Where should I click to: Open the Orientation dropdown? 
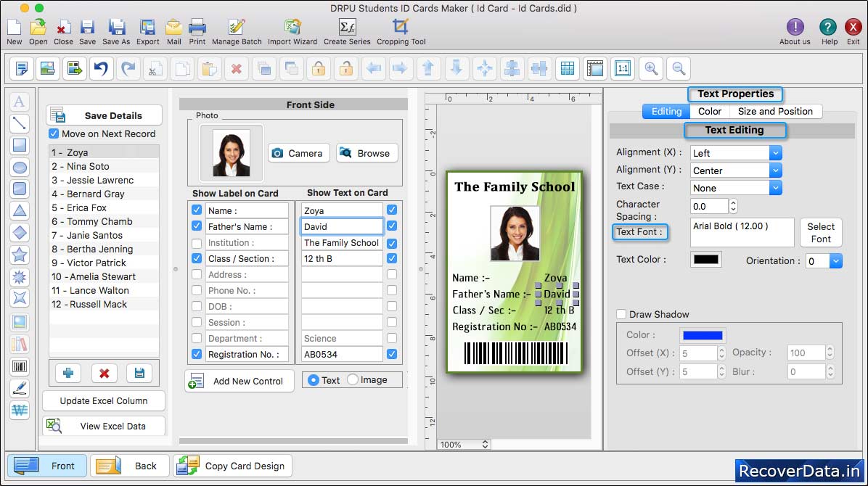835,260
